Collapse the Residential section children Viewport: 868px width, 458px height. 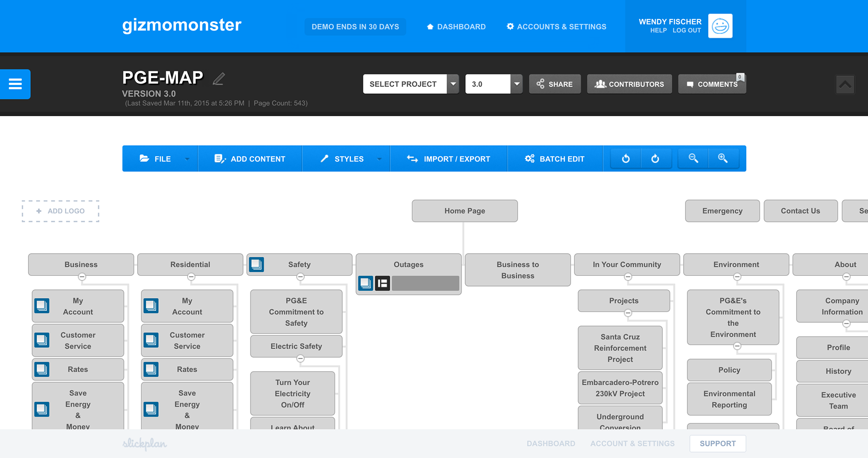(x=191, y=277)
